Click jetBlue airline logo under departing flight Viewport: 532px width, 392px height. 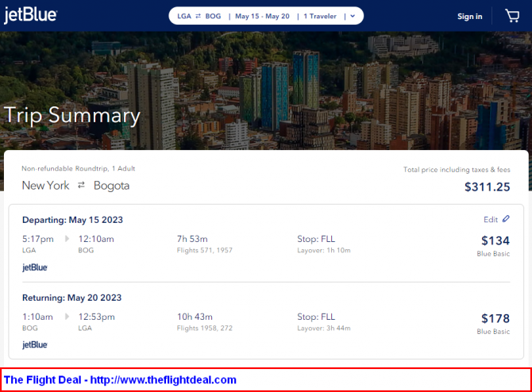point(35,267)
